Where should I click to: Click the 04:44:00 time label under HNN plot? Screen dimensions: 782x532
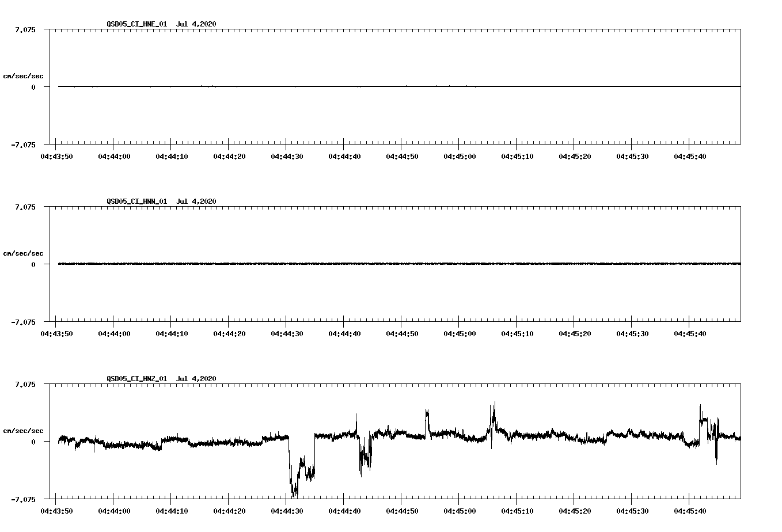[x=114, y=333]
